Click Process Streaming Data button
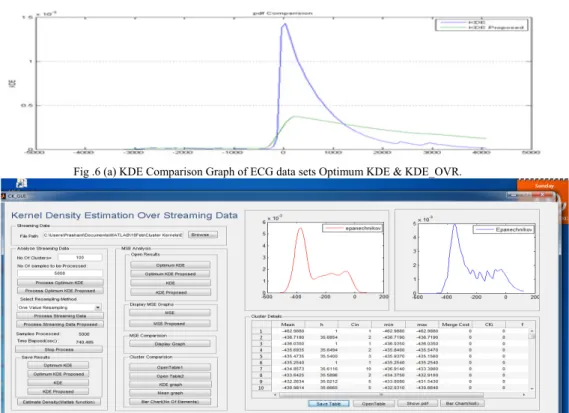 (60, 316)
